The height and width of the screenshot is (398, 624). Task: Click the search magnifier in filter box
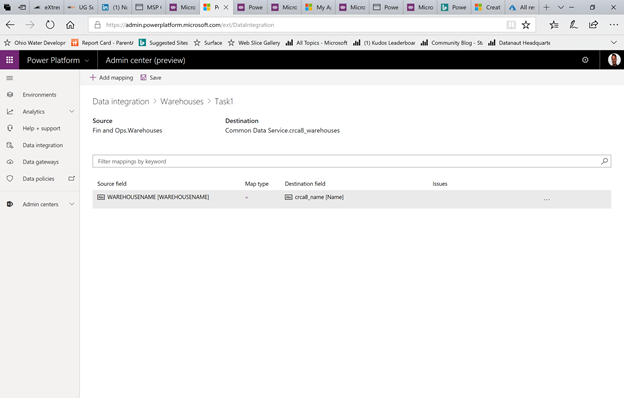604,161
